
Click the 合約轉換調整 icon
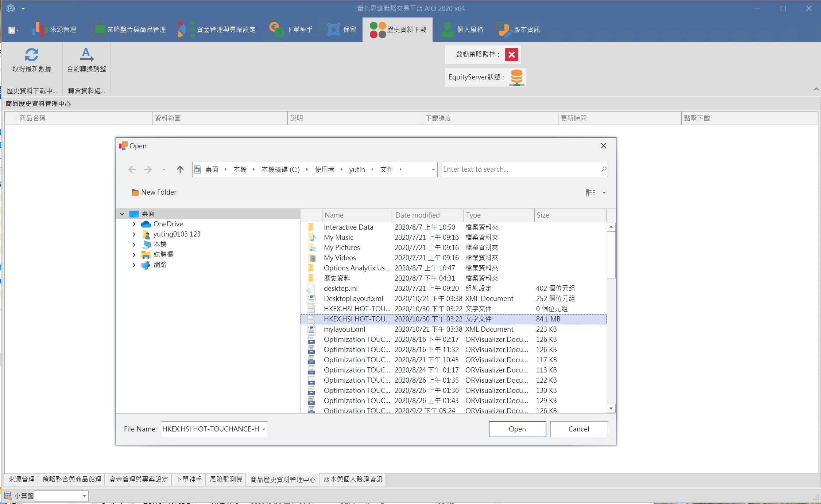(86, 55)
